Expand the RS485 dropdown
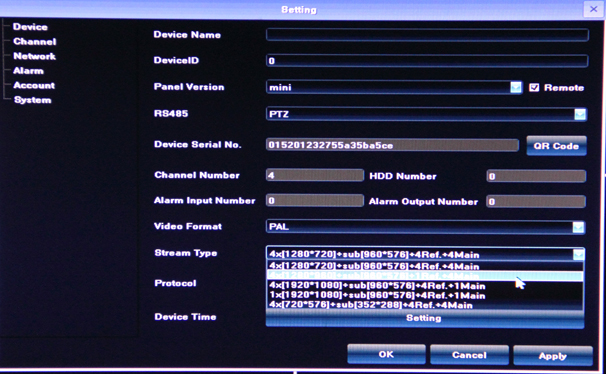The image size is (606, 374). [x=580, y=114]
